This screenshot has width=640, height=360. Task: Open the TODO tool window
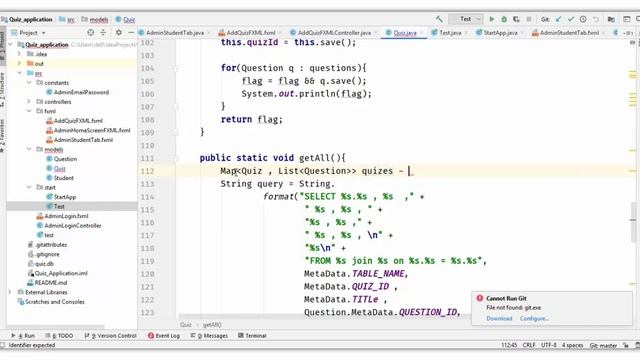(59, 336)
